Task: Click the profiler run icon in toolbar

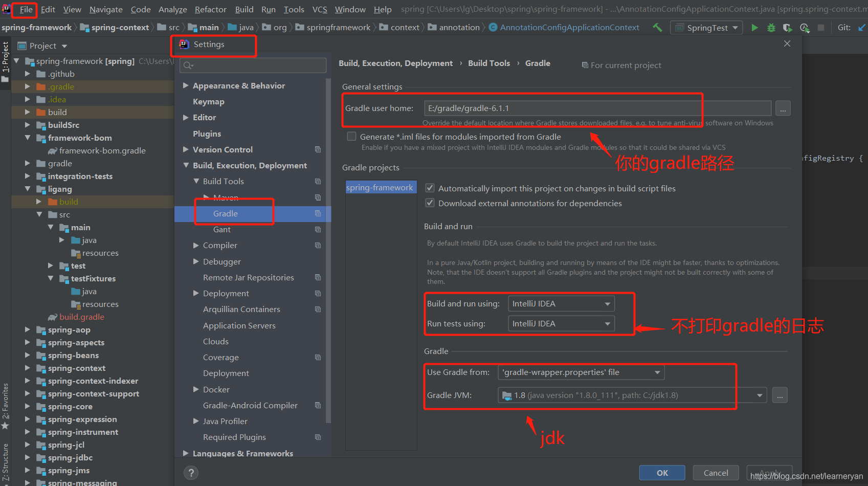Action: click(804, 28)
